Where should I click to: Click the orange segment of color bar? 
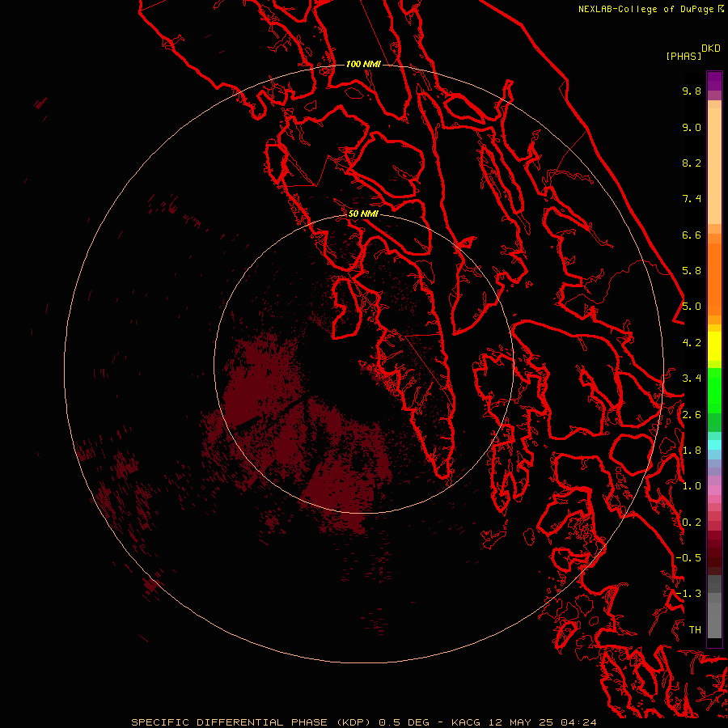(x=714, y=278)
